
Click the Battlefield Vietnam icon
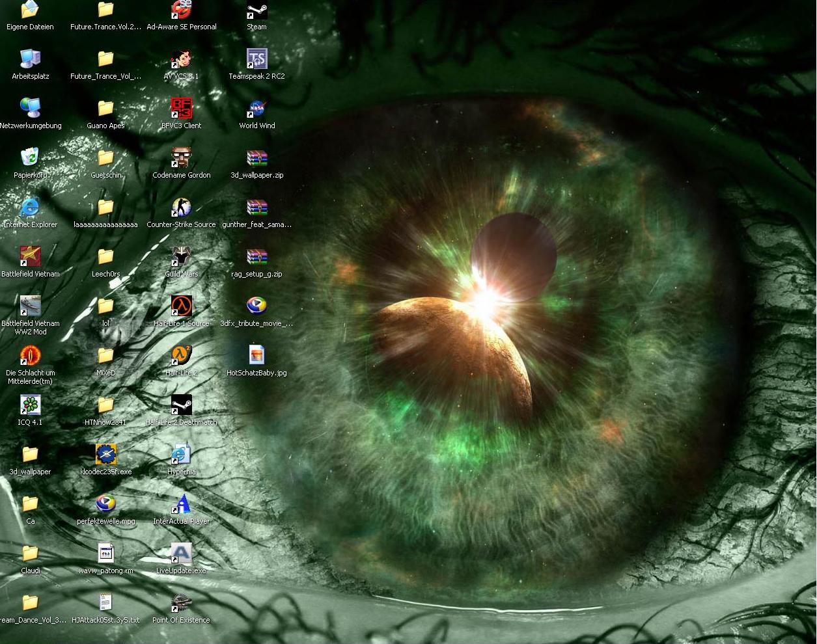pos(30,257)
